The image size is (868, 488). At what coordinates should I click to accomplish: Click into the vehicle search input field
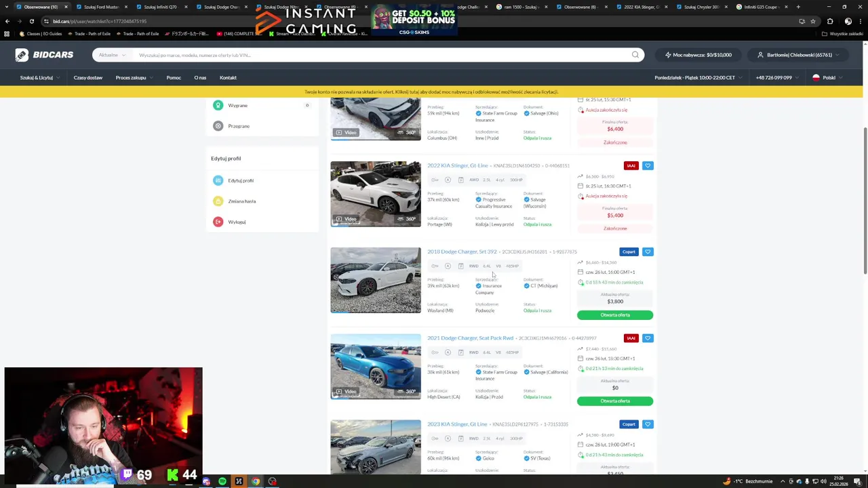point(380,55)
